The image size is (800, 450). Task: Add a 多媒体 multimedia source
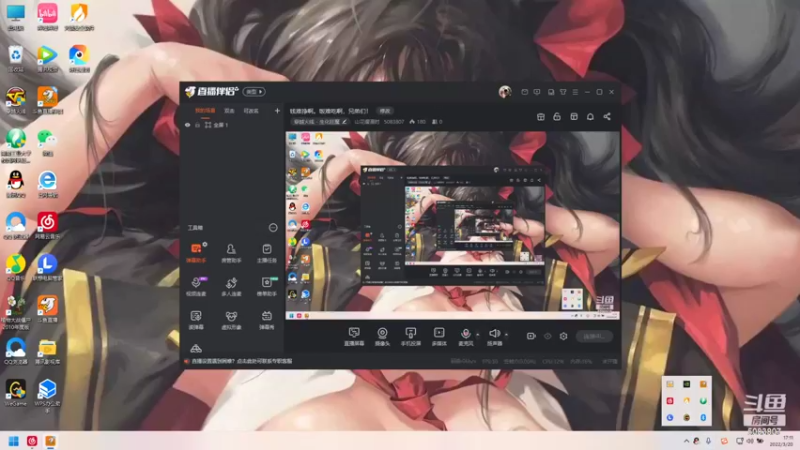[x=439, y=337]
